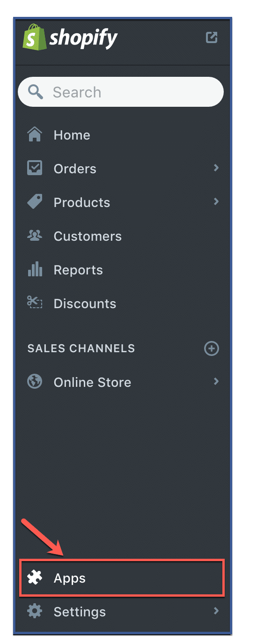The width and height of the screenshot is (257, 644).
Task: Focus the Search input field
Action: click(121, 92)
